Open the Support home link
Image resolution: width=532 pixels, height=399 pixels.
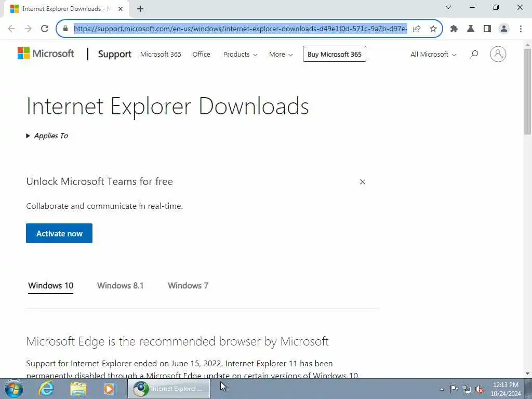tap(114, 54)
